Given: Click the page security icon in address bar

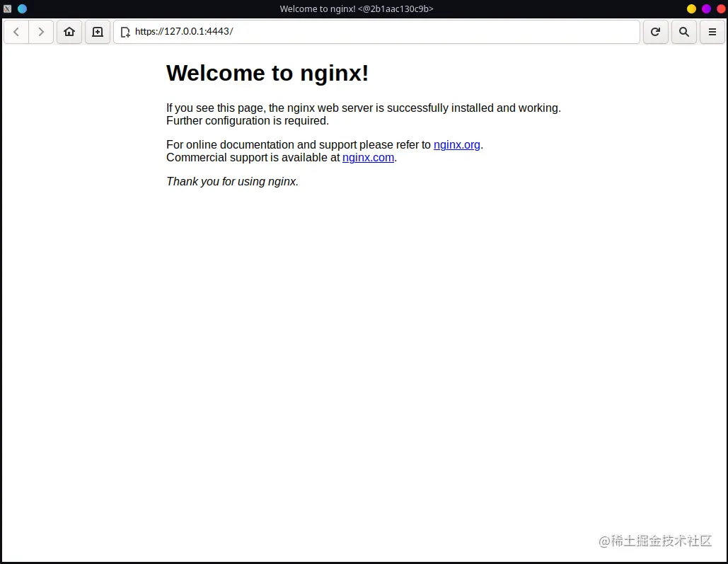Looking at the screenshot, I should pos(125,32).
